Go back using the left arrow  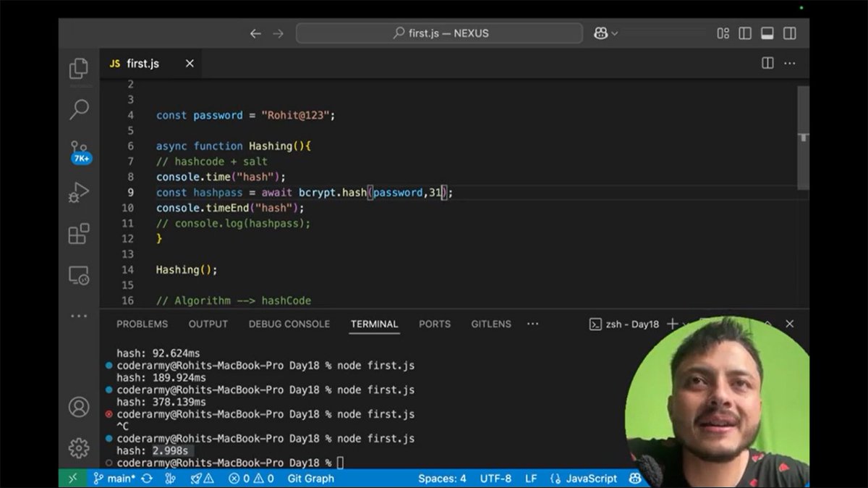255,33
